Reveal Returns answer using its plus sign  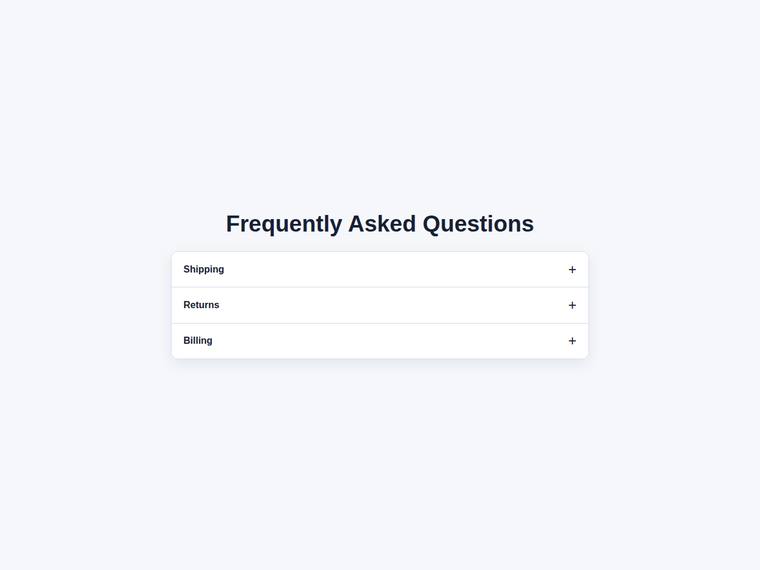pos(572,305)
